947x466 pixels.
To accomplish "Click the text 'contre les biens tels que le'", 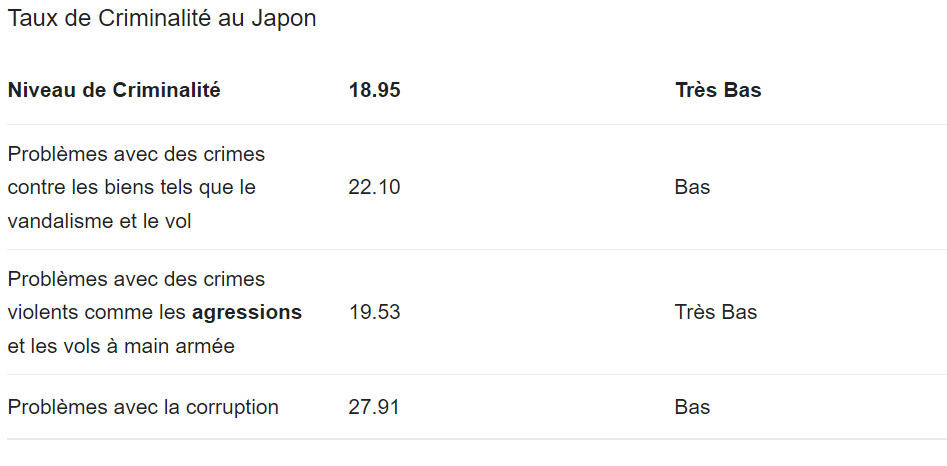I will click(132, 187).
